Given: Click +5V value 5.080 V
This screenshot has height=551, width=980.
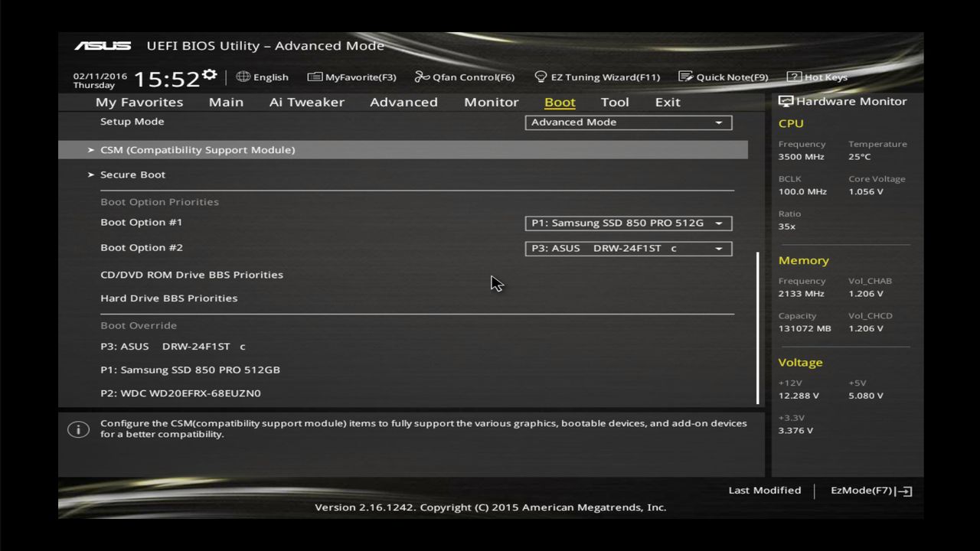Looking at the screenshot, I should pos(866,396).
